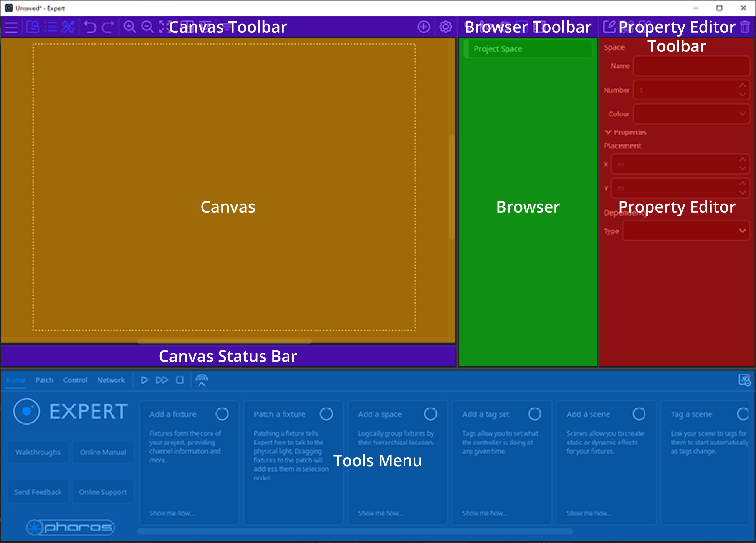Open the Colour dropdown

coord(691,114)
